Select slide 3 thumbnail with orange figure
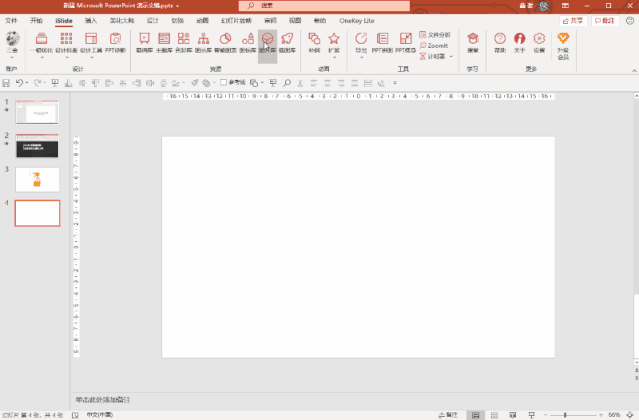The width and height of the screenshot is (639, 420). pyautogui.click(x=37, y=179)
